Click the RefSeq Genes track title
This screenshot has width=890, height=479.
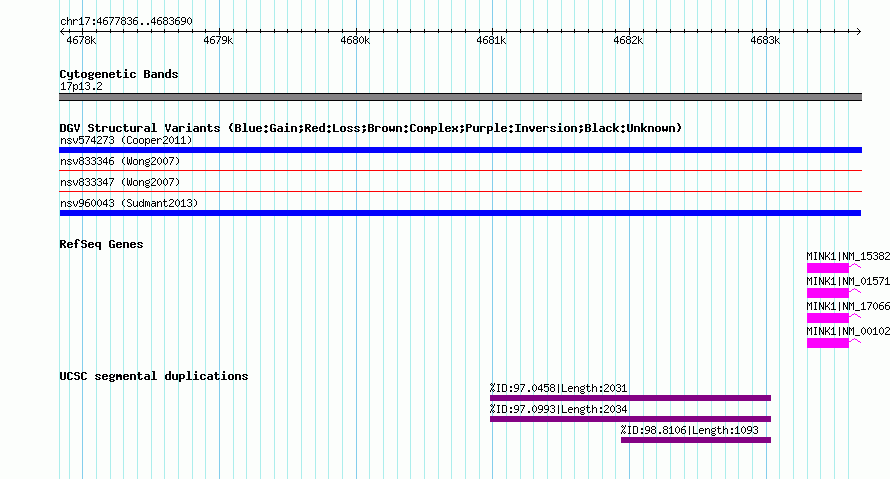(101, 244)
